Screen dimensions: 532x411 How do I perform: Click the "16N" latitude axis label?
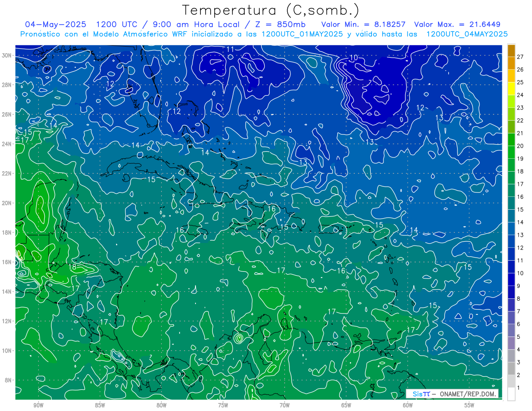pyautogui.click(x=7, y=262)
